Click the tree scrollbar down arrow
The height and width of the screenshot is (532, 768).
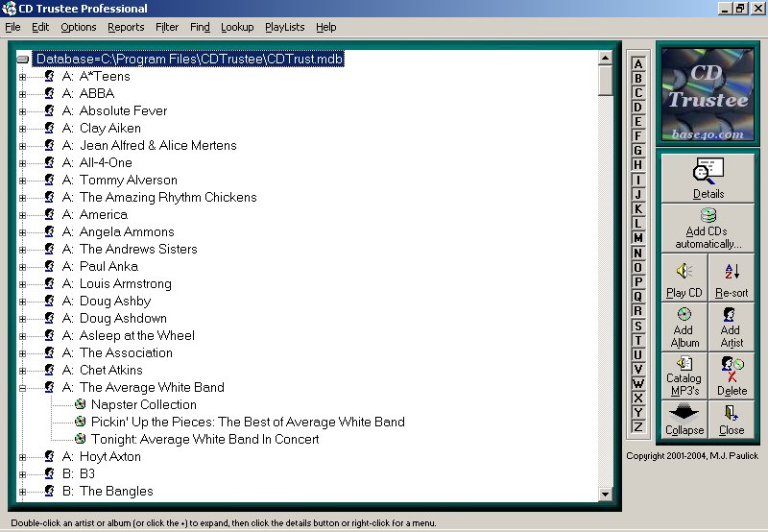tap(606, 495)
